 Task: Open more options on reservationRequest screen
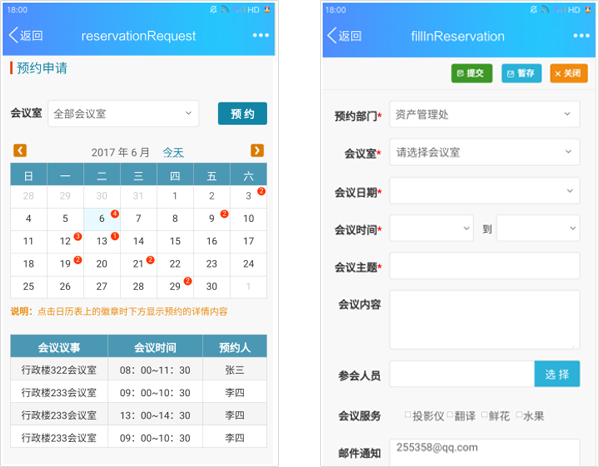261,35
